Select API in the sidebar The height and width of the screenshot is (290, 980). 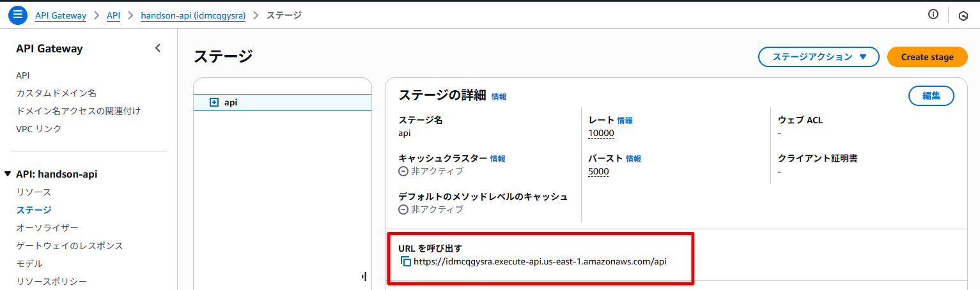click(23, 75)
